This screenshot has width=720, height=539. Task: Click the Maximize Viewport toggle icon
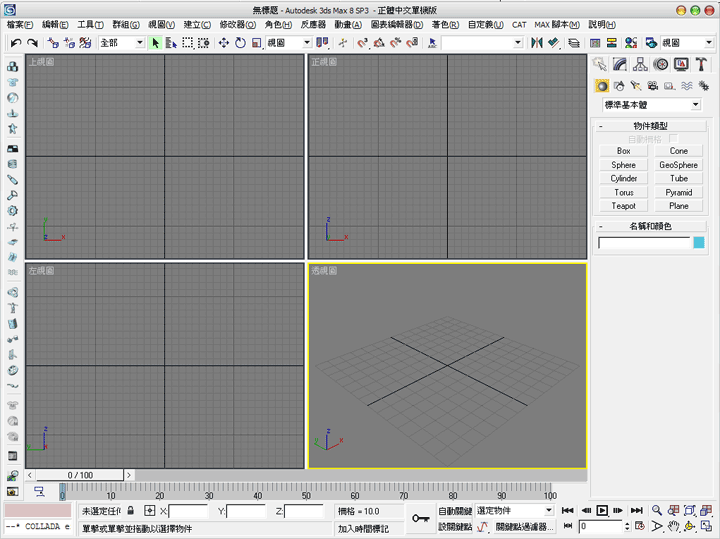coord(706,526)
